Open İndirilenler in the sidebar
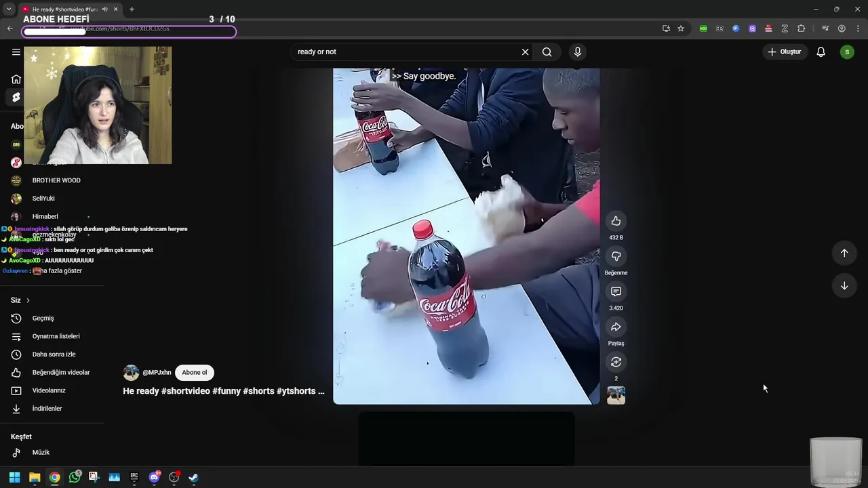 52,409
